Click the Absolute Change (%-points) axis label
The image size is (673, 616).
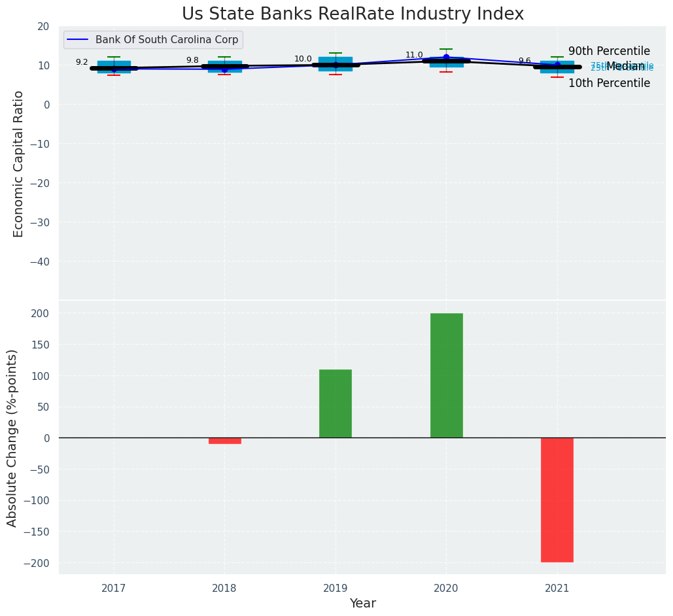pos(12,437)
